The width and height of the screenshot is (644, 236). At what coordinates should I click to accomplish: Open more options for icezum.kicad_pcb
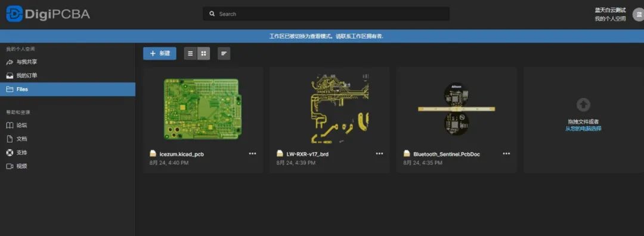click(x=253, y=154)
